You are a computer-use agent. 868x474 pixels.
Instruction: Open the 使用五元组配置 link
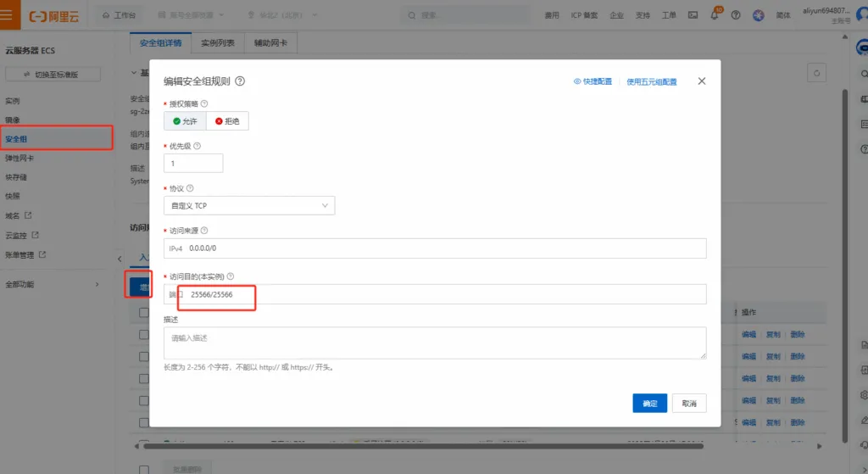click(x=652, y=82)
